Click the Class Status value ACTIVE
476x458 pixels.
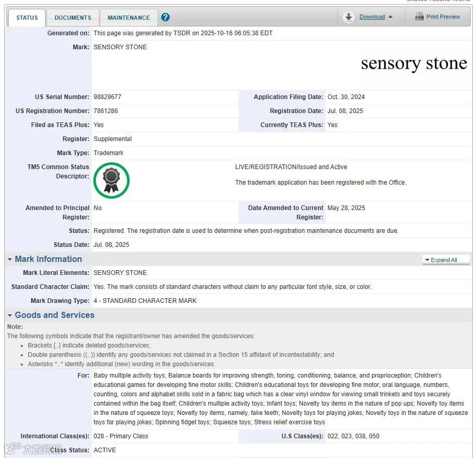105,450
